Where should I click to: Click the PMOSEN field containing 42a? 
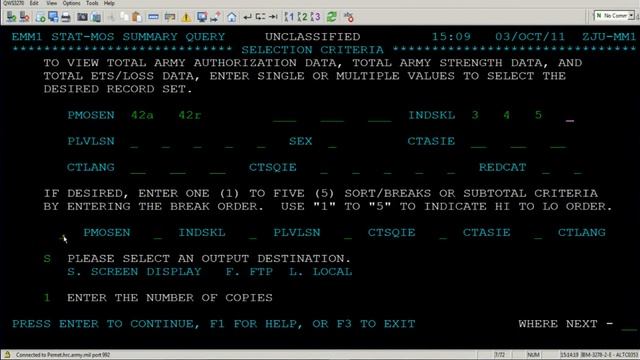pyautogui.click(x=142, y=115)
